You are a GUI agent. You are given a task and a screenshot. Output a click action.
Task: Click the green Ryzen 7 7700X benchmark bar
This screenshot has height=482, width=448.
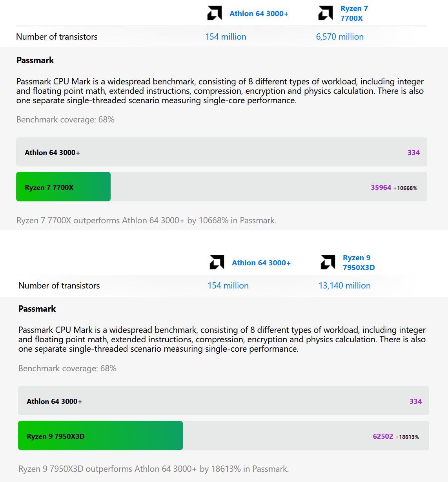(x=63, y=187)
